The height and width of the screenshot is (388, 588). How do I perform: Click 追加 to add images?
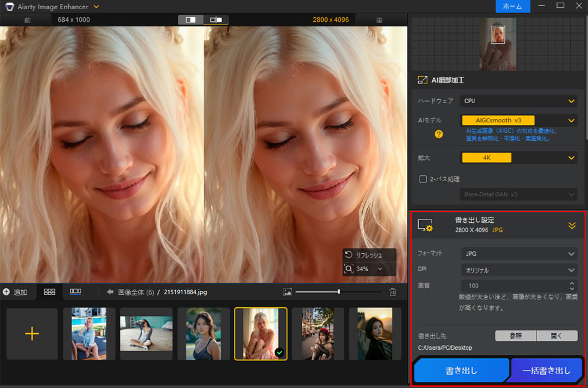[x=15, y=292]
